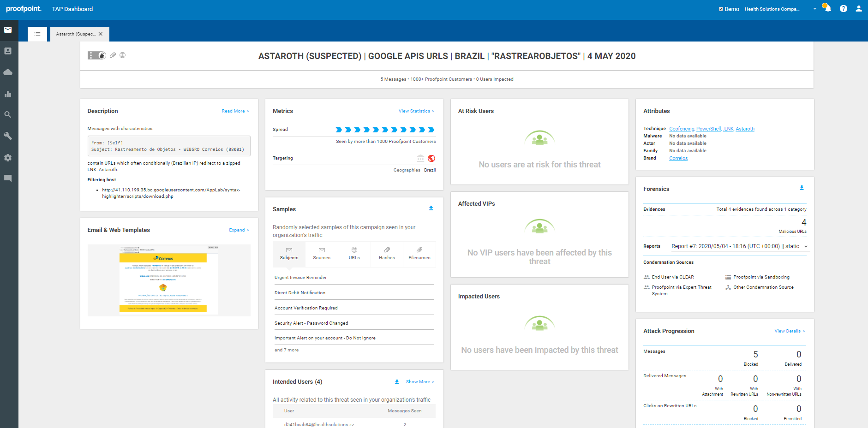Click the Urgent Invoice Reminder subject
This screenshot has height=428, width=868.
[x=300, y=278]
